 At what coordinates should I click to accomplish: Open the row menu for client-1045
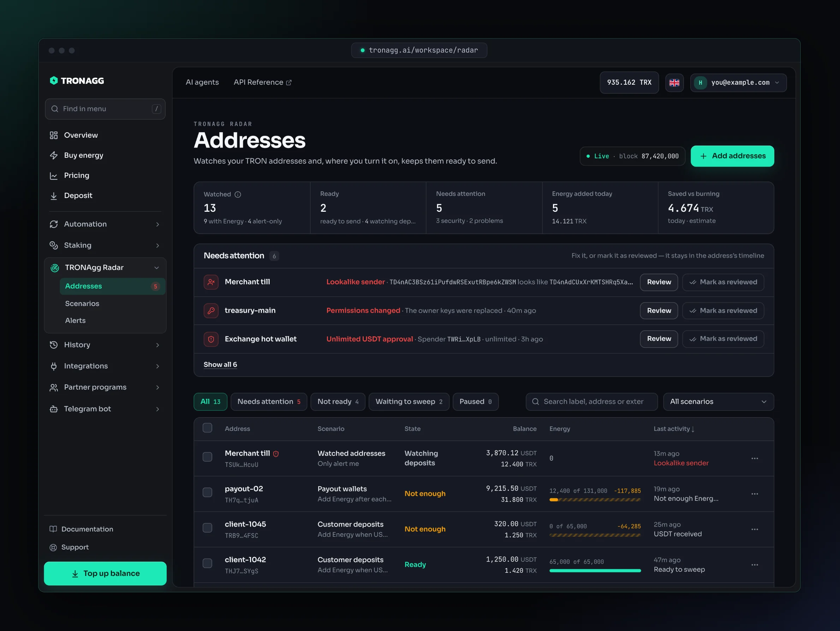coord(754,529)
